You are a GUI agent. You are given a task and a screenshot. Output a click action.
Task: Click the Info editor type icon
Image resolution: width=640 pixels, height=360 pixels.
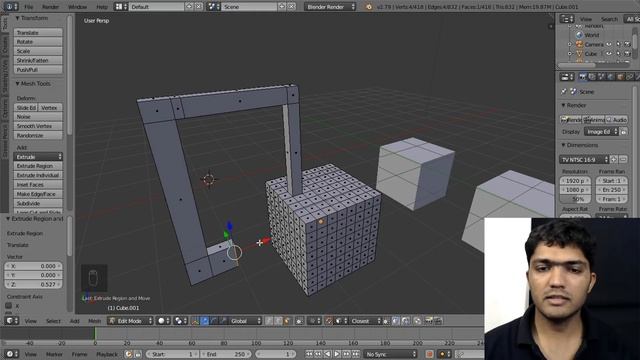(x=10, y=7)
